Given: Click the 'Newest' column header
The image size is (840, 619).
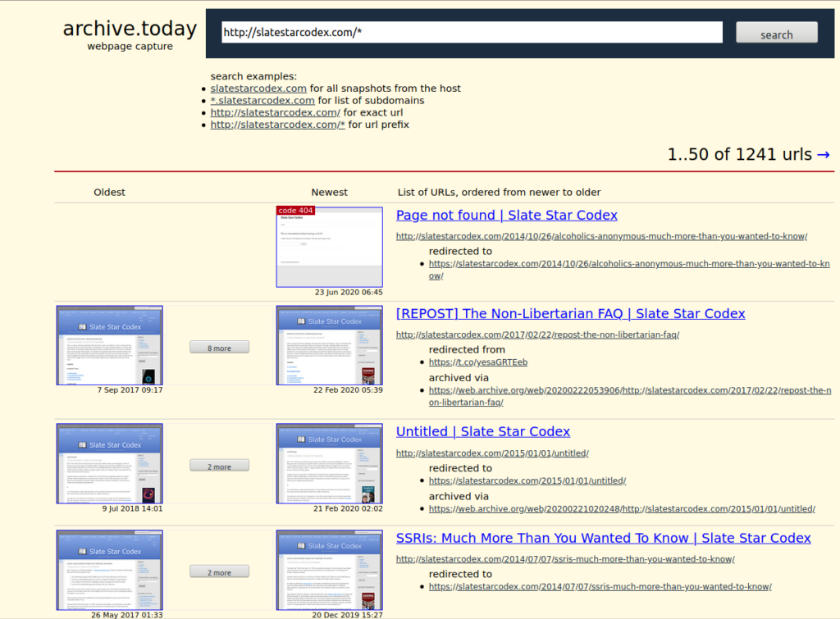Looking at the screenshot, I should tap(330, 192).
